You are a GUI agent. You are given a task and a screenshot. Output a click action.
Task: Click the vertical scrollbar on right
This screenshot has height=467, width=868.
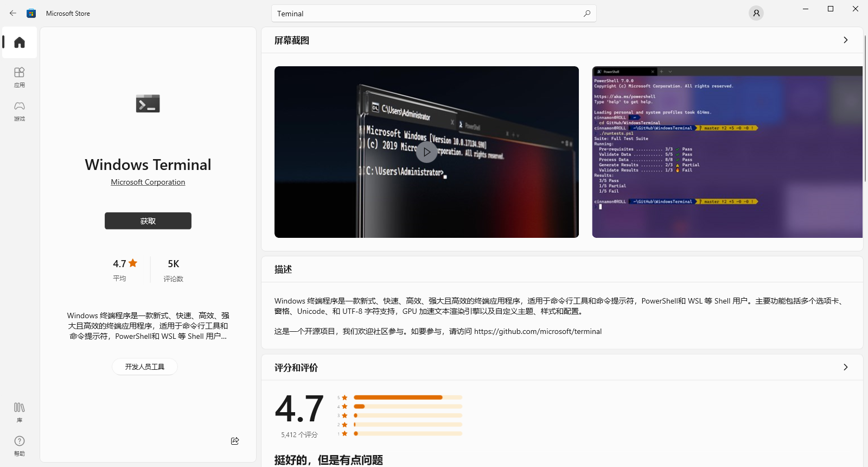[x=865, y=109]
